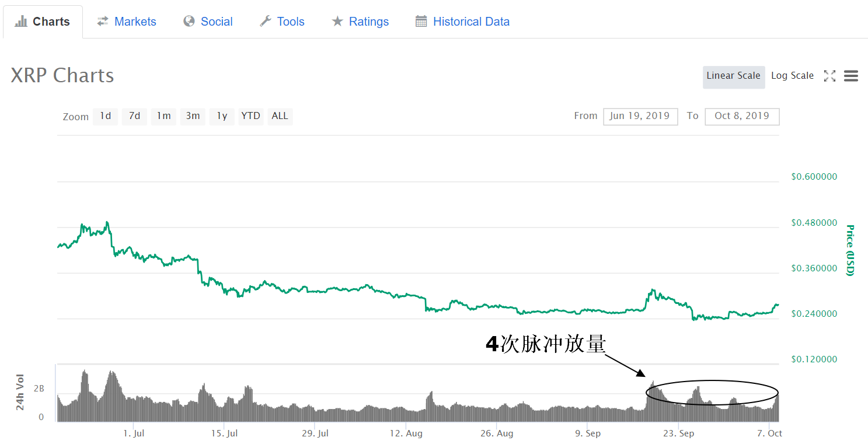Viewport: 868px width, 444px height.
Task: Click the arrows icon on Markets tab
Action: [x=103, y=21]
